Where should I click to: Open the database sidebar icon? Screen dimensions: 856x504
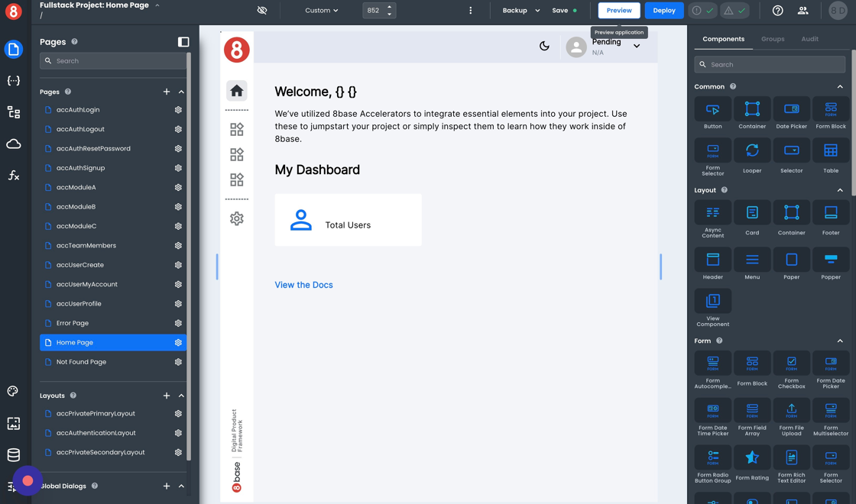coord(13,455)
